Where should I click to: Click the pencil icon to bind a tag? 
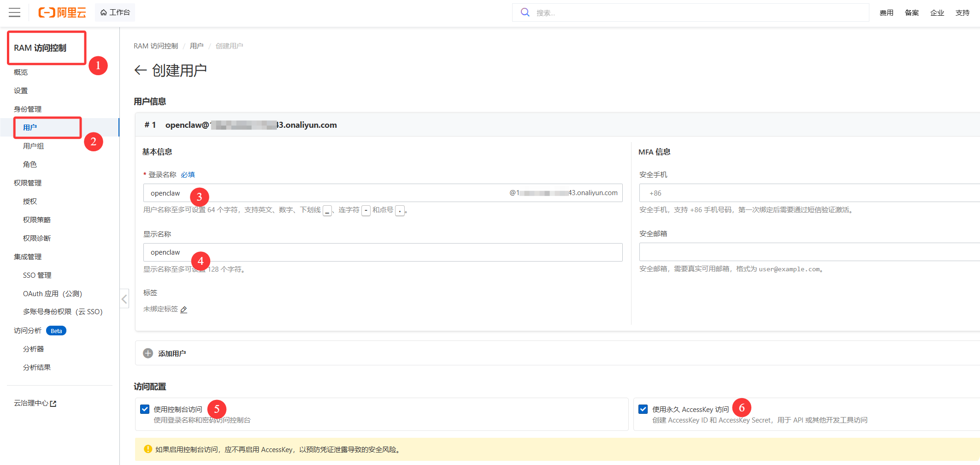(184, 310)
